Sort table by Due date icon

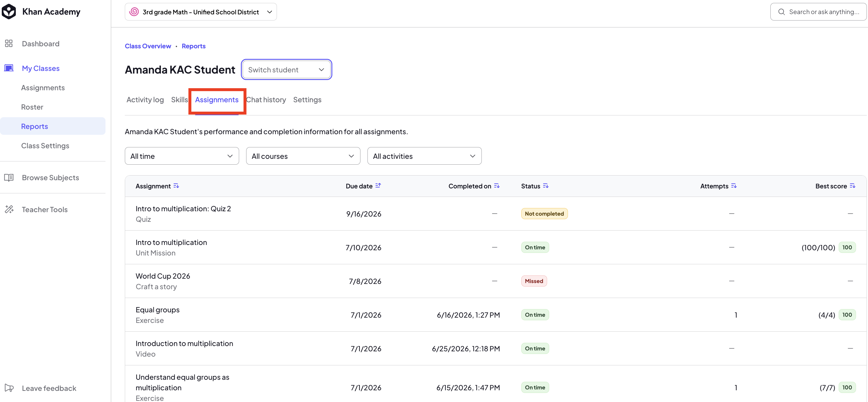coord(378,186)
